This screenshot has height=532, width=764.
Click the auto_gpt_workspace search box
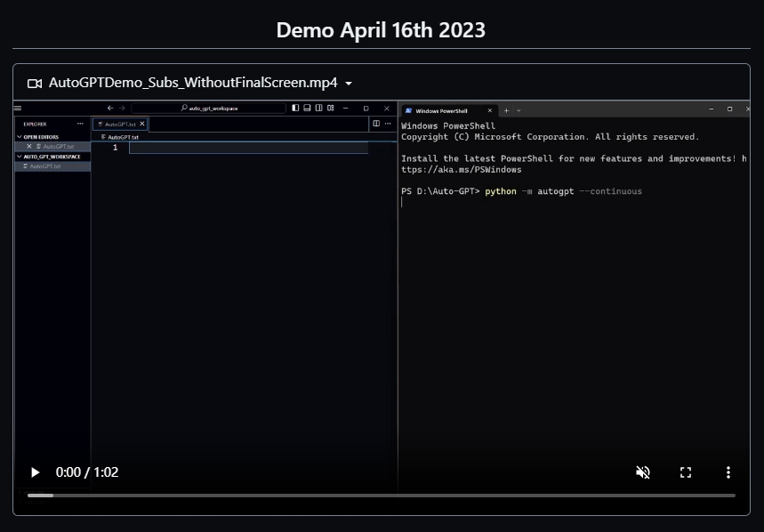pyautogui.click(x=211, y=108)
